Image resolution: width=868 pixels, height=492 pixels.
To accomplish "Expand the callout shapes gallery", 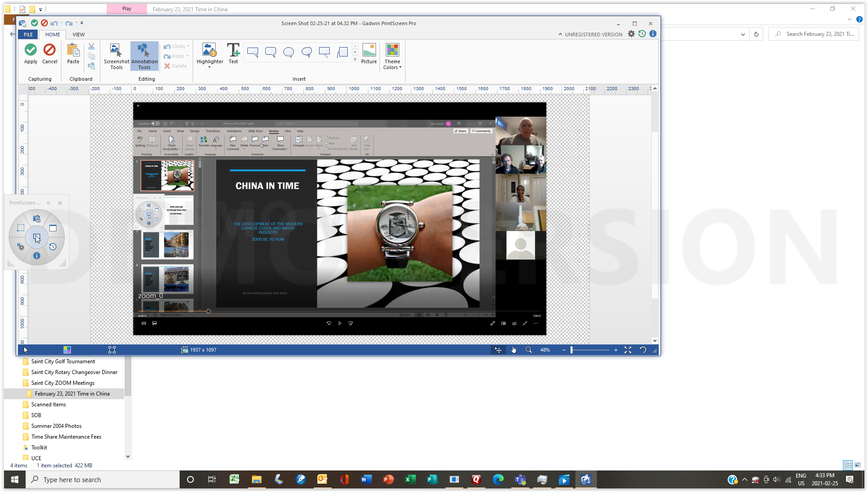I will tap(355, 59).
